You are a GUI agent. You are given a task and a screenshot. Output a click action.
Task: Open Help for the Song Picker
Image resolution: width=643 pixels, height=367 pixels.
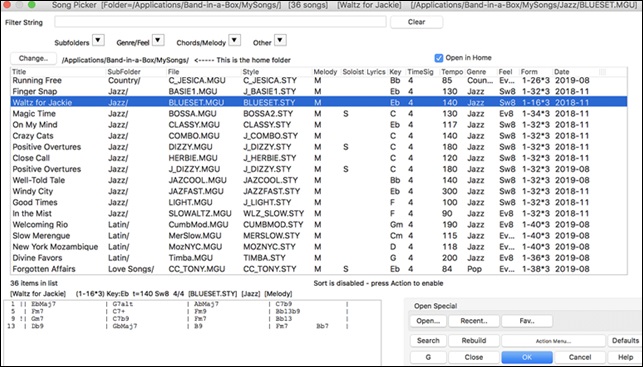tap(625, 357)
